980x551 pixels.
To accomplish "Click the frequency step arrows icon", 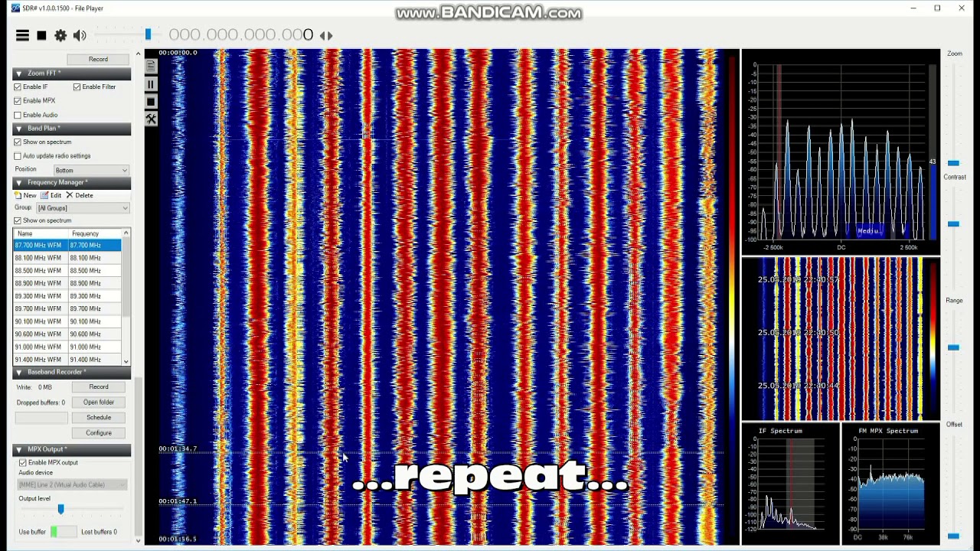I will tap(326, 35).
